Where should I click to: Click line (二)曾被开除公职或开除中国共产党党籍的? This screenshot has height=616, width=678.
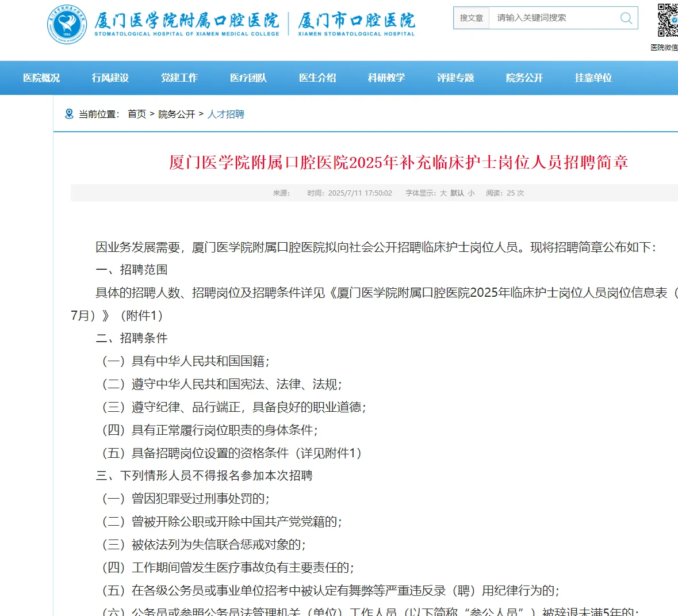pos(222,522)
